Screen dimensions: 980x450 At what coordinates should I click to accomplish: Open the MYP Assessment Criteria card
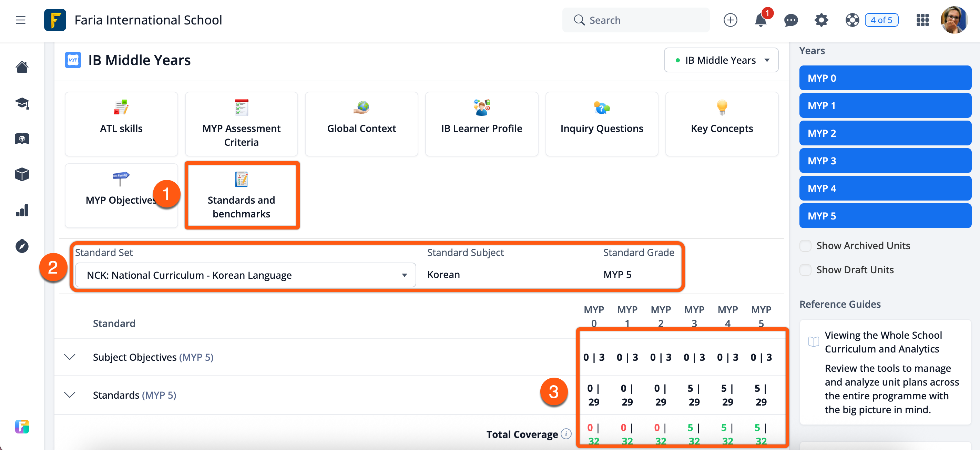click(x=242, y=124)
